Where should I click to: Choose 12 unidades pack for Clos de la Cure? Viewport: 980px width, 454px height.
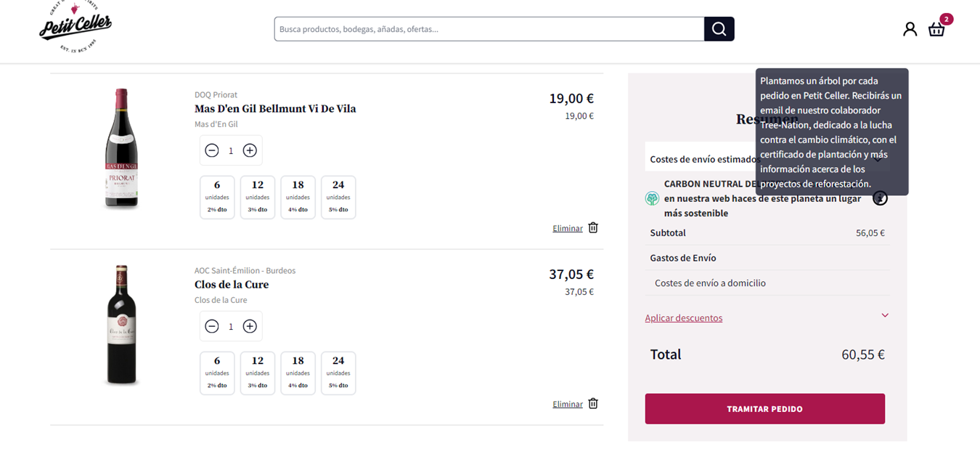click(x=258, y=373)
